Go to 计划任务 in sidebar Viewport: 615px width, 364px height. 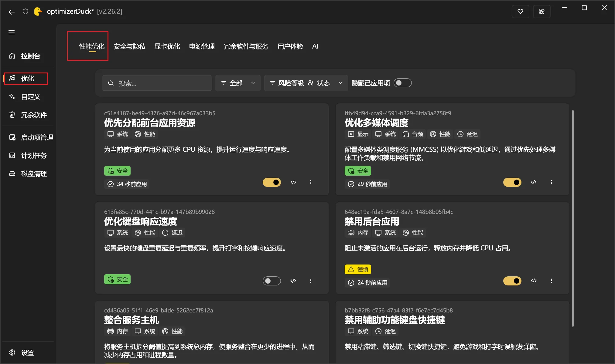(28, 155)
